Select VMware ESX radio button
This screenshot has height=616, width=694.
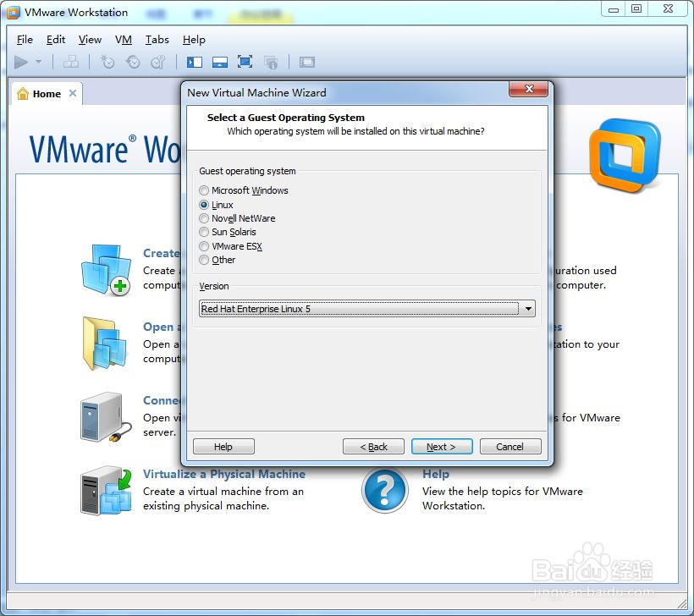pos(204,246)
